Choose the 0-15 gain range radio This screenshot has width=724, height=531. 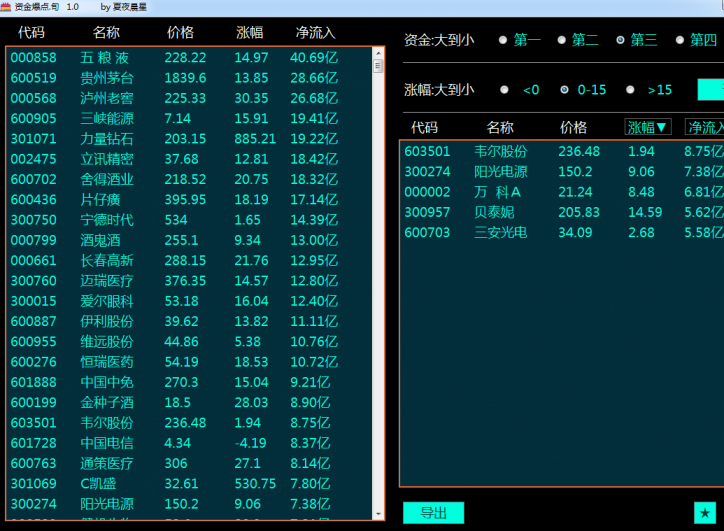(x=564, y=90)
